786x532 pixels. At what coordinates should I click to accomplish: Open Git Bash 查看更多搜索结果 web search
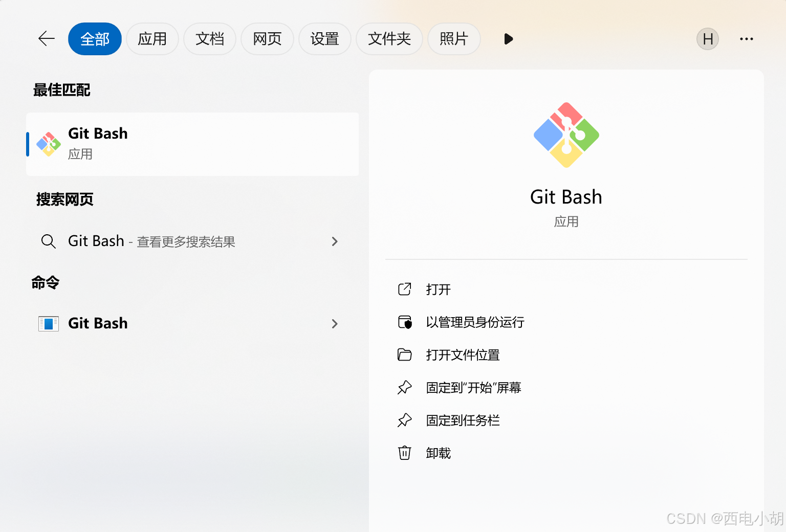tap(192, 241)
